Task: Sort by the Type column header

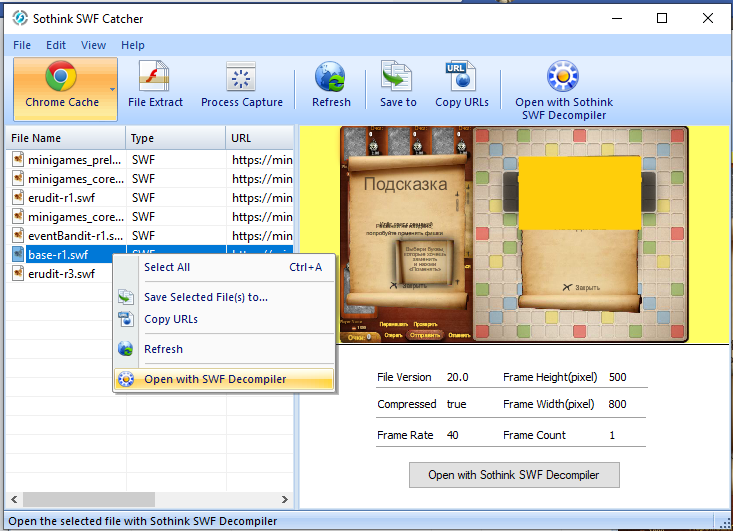Action: pyautogui.click(x=175, y=138)
